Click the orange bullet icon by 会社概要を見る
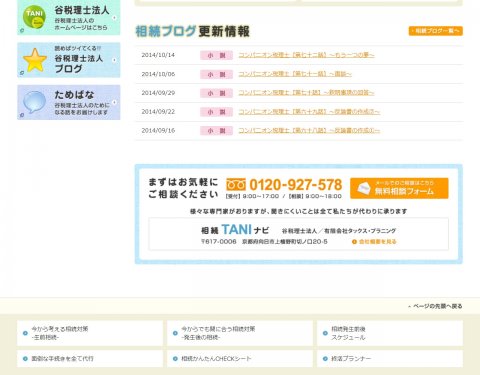This screenshot has width=480, height=375. 354,242
